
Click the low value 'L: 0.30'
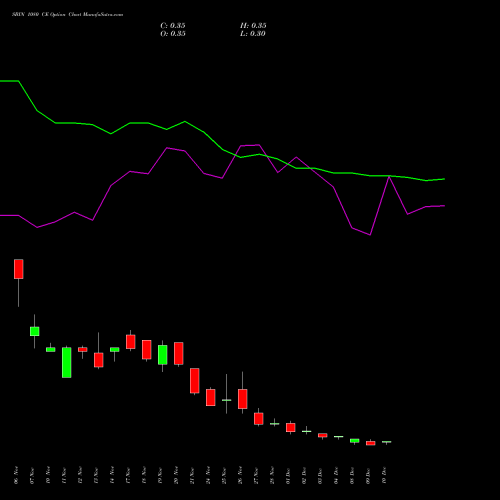click(x=253, y=34)
